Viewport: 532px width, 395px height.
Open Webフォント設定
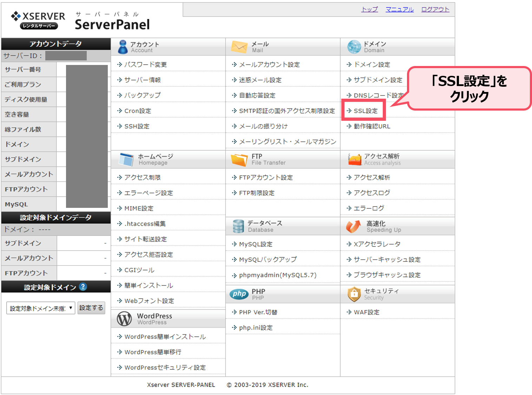click(x=149, y=301)
